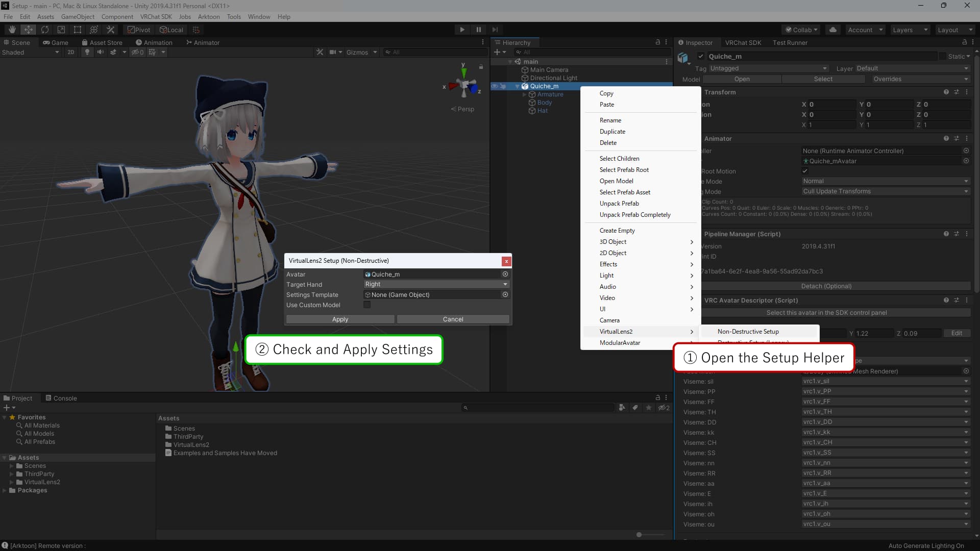Screen dimensions: 980x551
Task: Open cloud services icon
Action: (x=833, y=30)
